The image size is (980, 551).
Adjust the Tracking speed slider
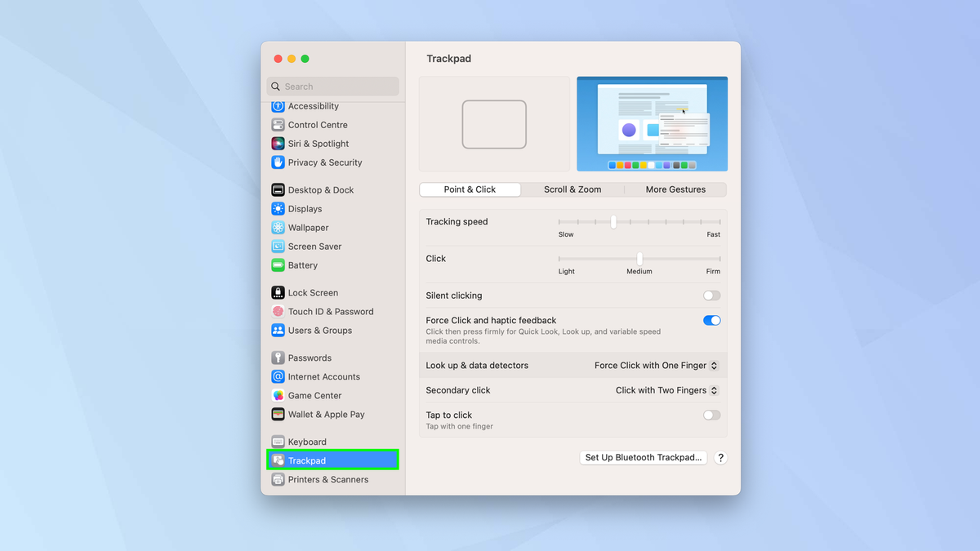(x=613, y=221)
